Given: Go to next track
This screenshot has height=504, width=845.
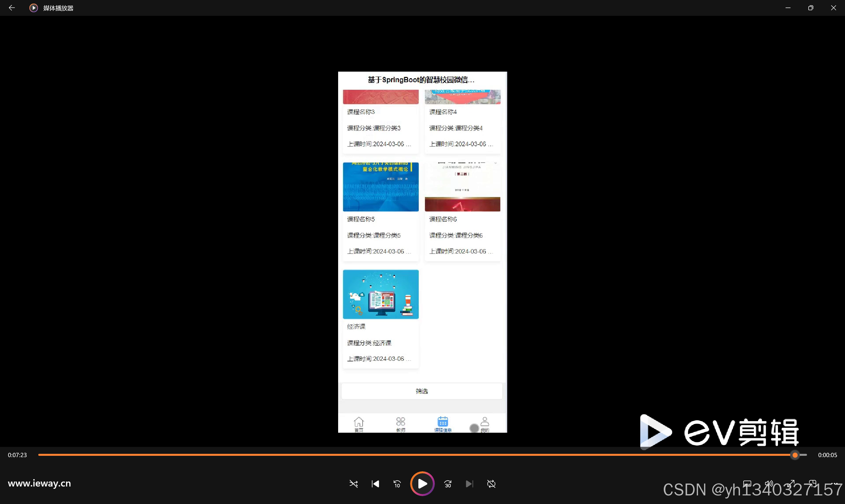Looking at the screenshot, I should tap(469, 484).
